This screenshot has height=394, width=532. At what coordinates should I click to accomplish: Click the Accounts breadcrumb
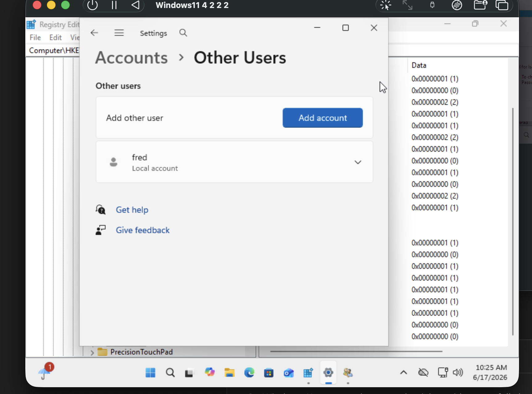[131, 58]
